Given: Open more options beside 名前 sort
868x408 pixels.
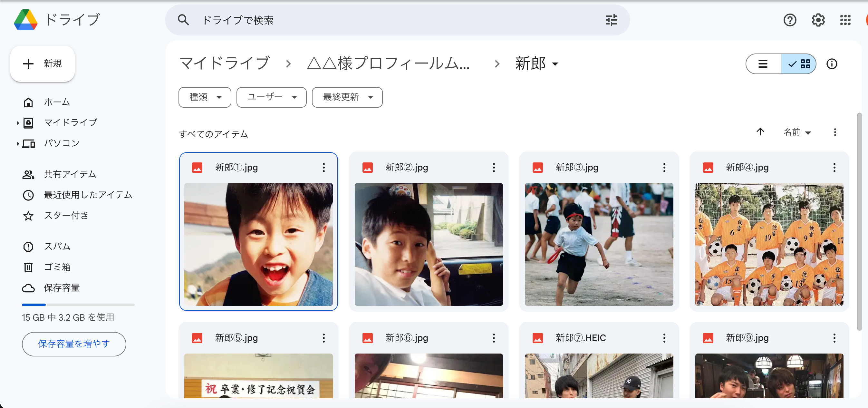Looking at the screenshot, I should click(x=835, y=132).
